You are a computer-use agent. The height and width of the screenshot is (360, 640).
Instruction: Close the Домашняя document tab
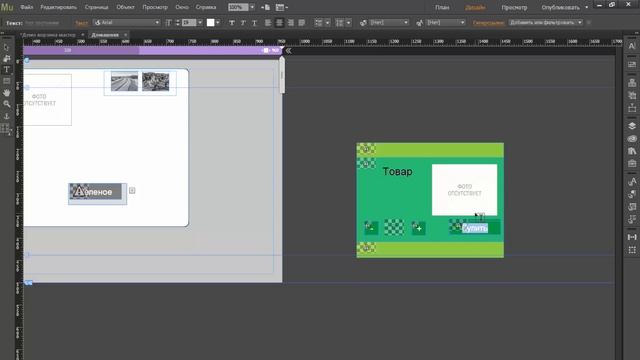125,35
